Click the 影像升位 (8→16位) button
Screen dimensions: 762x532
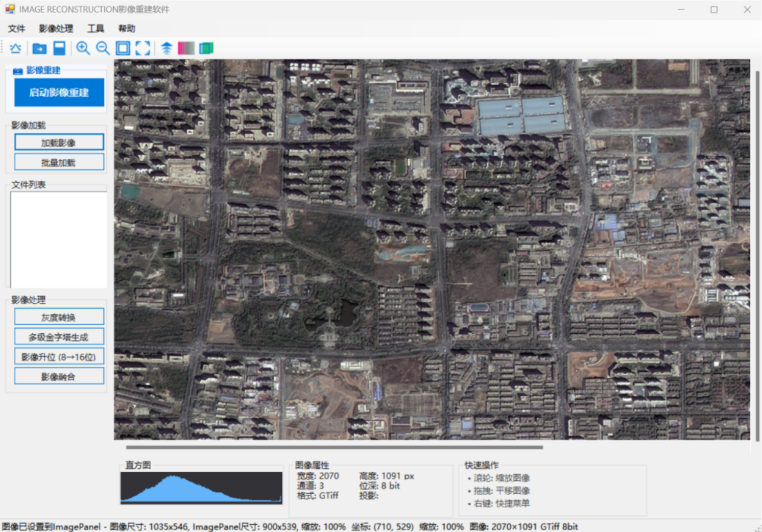pos(59,357)
